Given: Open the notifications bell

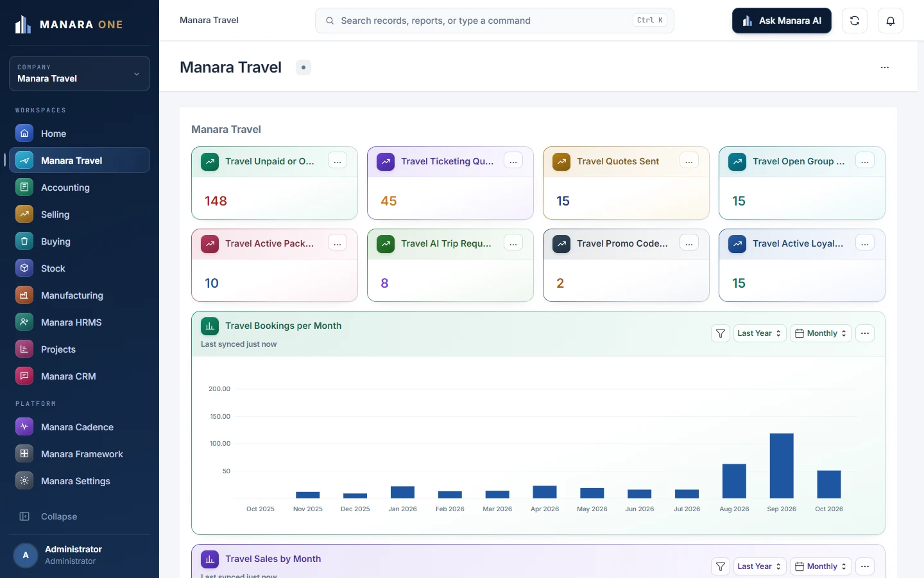Looking at the screenshot, I should (x=891, y=21).
